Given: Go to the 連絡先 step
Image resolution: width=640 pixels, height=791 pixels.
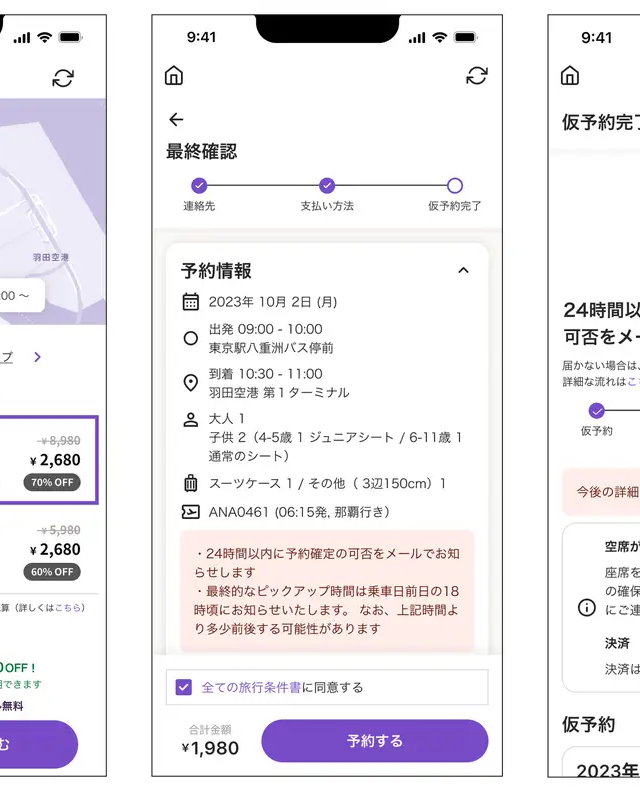Looking at the screenshot, I should [x=199, y=185].
